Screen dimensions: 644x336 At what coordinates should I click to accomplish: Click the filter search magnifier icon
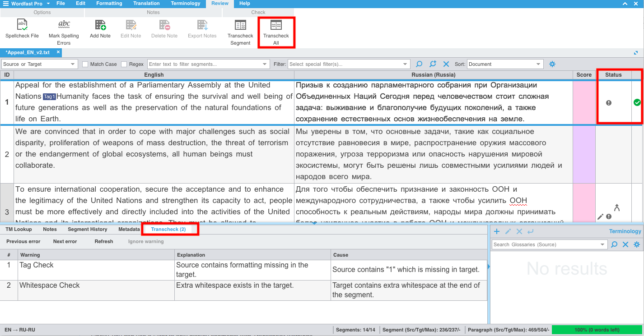(x=419, y=64)
